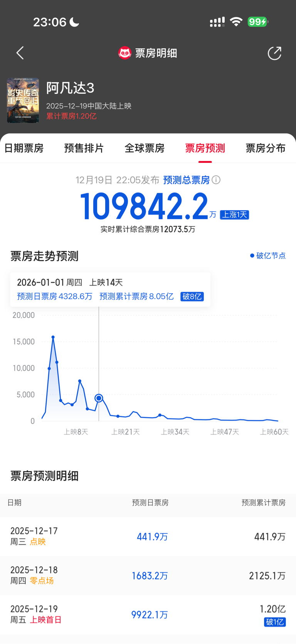Viewport: 296px width, 644px height.
Task: Tap the 零点场 label
Action: pos(42,581)
